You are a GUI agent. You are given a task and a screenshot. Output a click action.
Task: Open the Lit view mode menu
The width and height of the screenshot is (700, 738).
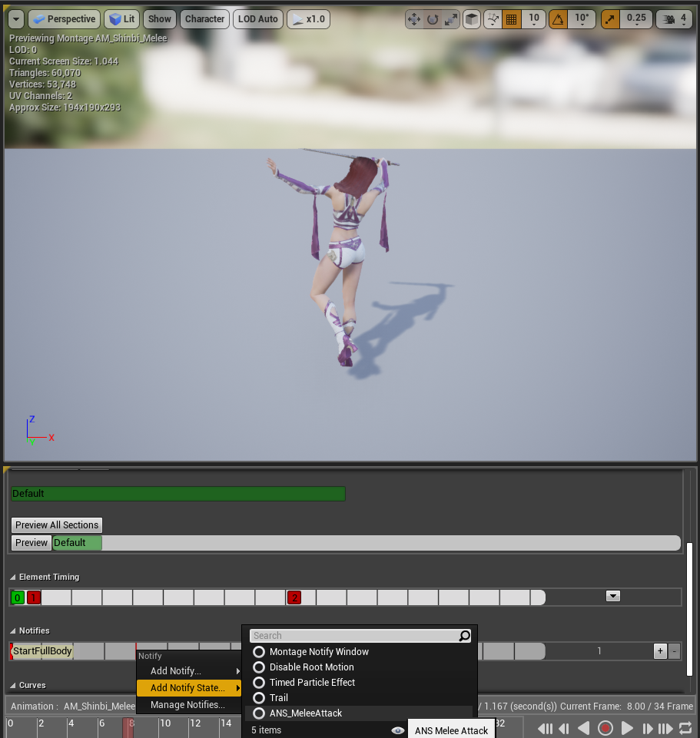[x=122, y=19]
